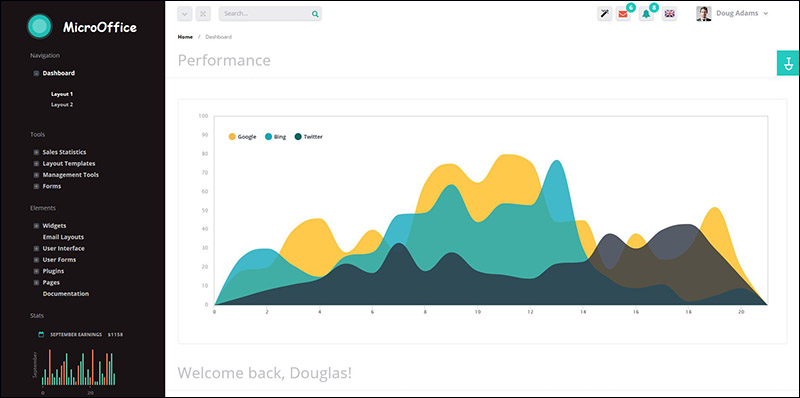Click the magnifier icon in search box

[x=315, y=14]
